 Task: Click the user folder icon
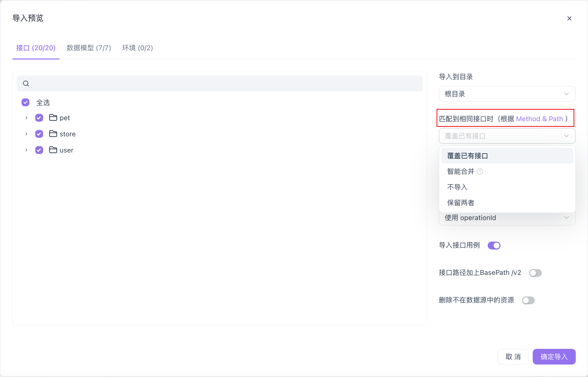pos(53,150)
